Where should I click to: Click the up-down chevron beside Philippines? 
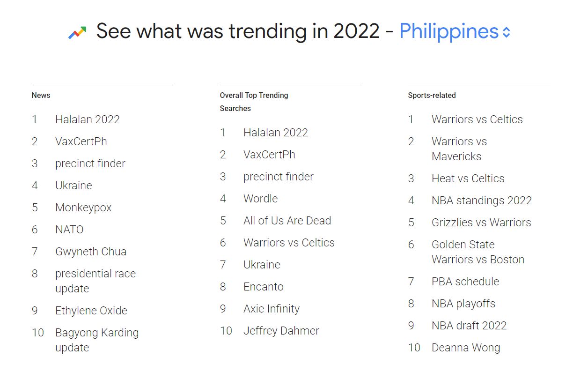click(x=506, y=32)
